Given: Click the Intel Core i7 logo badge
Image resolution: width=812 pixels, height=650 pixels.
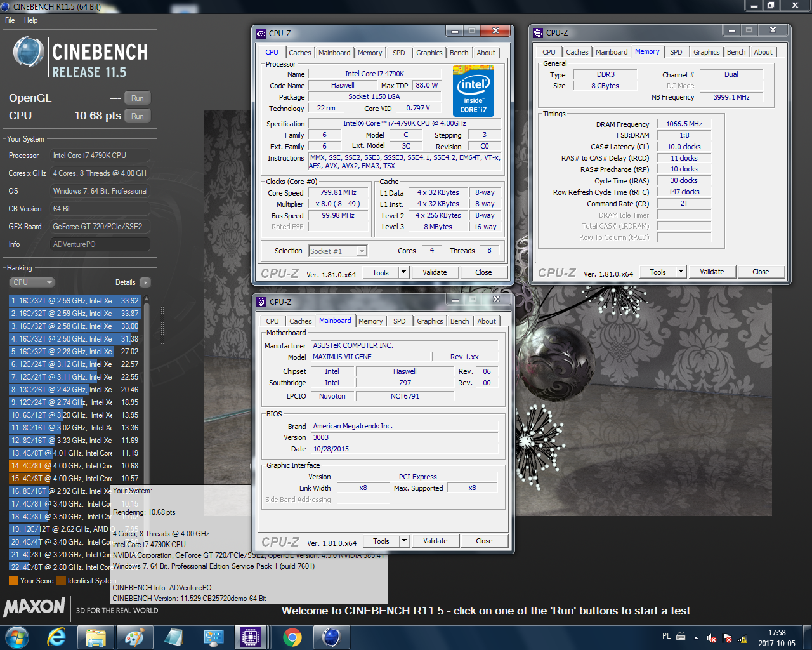Looking at the screenshot, I should (x=473, y=92).
